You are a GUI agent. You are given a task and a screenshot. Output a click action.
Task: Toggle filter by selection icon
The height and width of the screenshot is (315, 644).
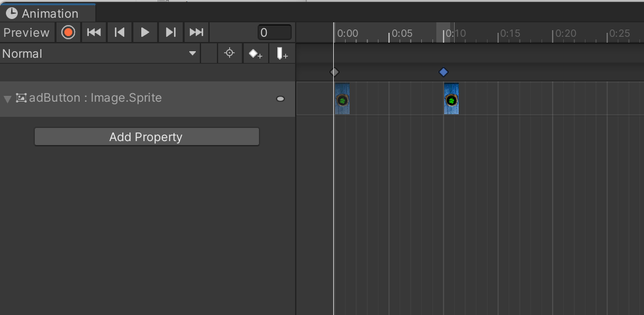229,54
